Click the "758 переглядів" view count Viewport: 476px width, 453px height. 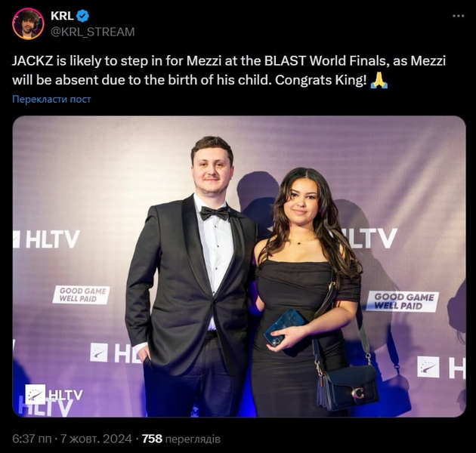181,438
